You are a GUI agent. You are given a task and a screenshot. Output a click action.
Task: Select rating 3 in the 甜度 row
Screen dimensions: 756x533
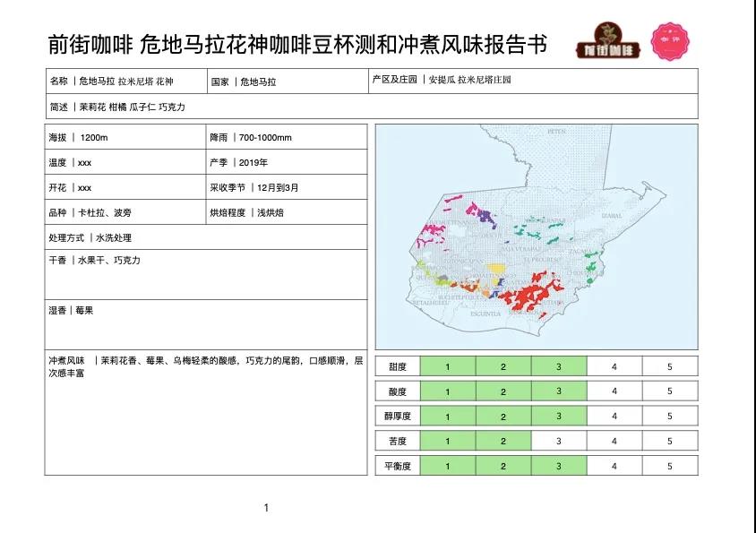558,366
